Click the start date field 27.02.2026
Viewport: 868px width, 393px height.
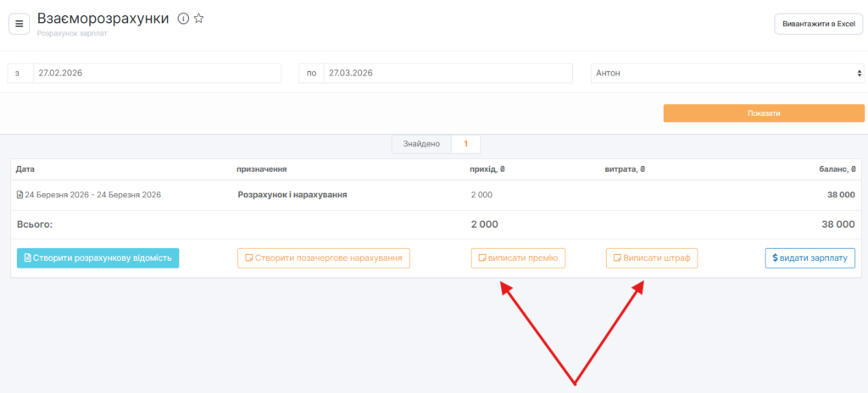coord(157,74)
